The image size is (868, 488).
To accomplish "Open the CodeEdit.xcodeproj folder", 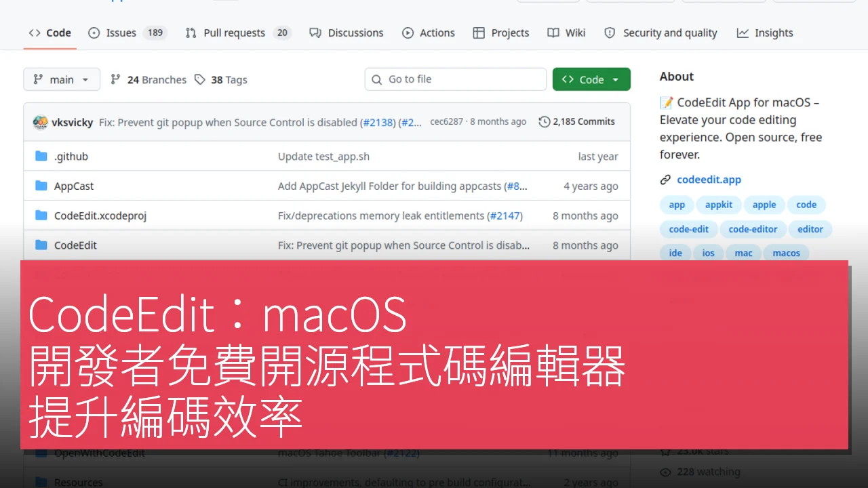I will [100, 216].
